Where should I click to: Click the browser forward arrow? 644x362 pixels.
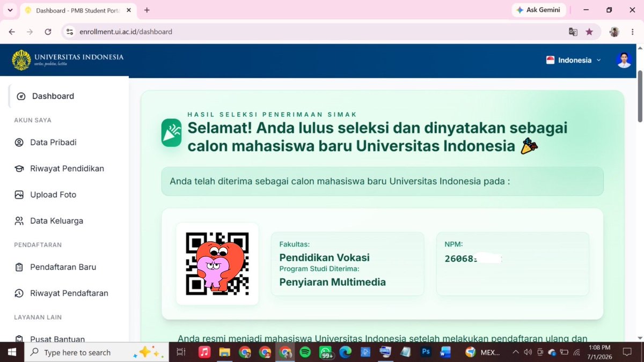[30, 32]
